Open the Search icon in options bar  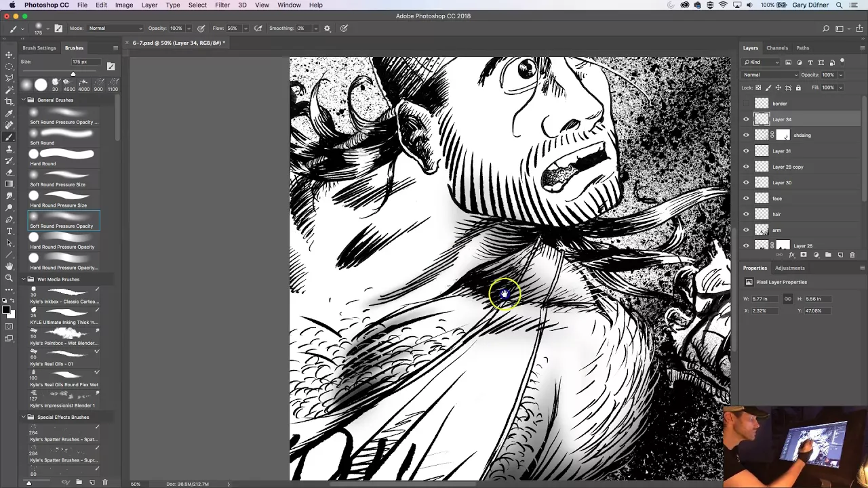pos(825,28)
